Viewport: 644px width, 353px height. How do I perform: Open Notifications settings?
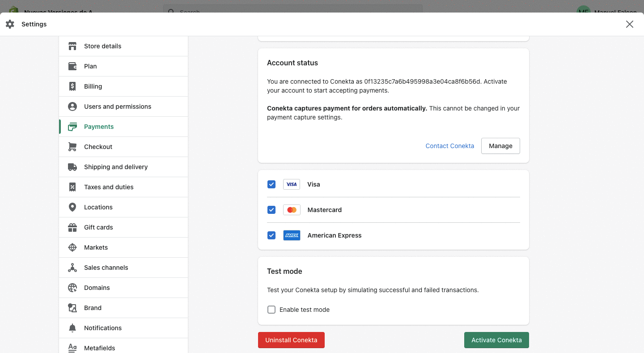pyautogui.click(x=123, y=328)
